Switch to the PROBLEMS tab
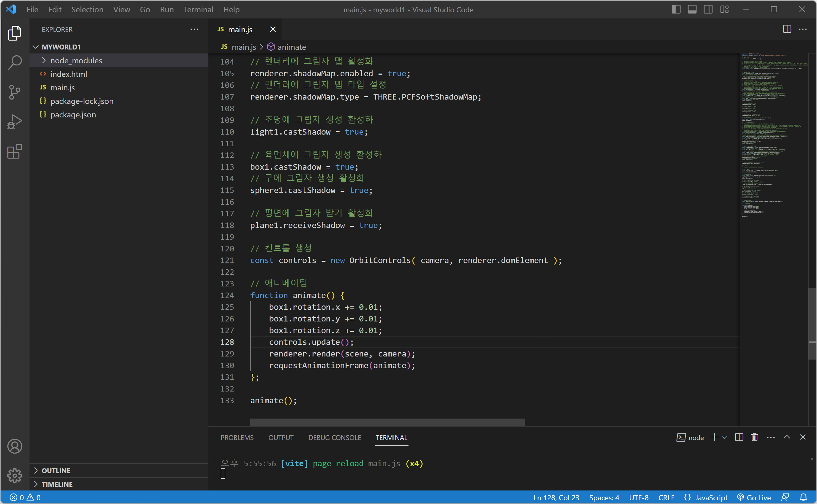This screenshot has width=817, height=504. click(x=237, y=437)
